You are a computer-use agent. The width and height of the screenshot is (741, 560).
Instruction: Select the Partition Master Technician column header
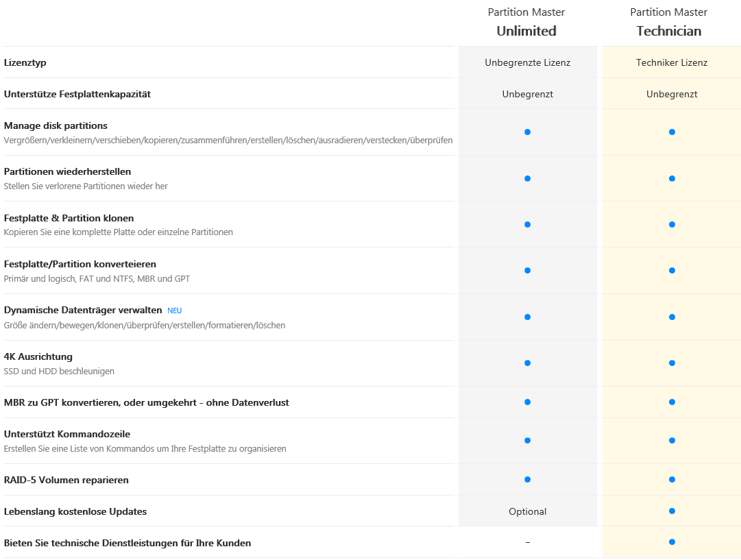[669, 22]
